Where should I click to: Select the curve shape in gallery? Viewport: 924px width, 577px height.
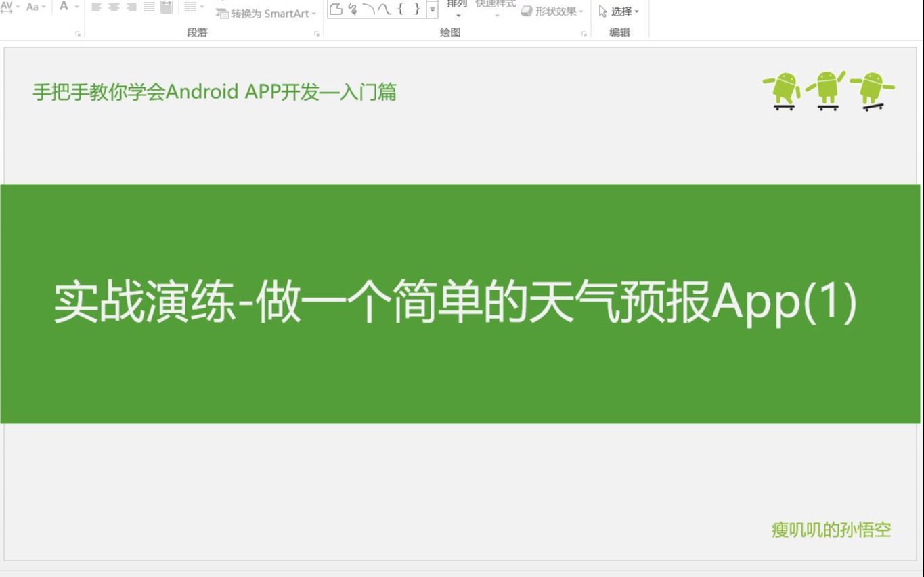click(384, 9)
